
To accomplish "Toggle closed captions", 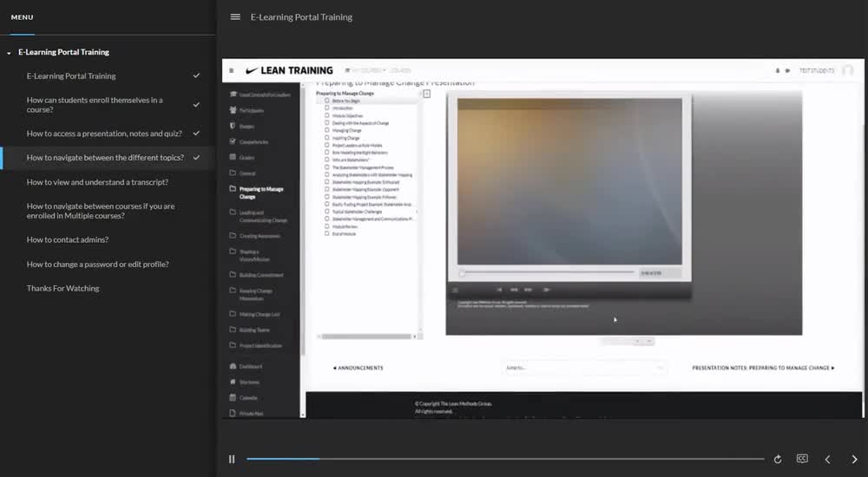I will (x=802, y=459).
